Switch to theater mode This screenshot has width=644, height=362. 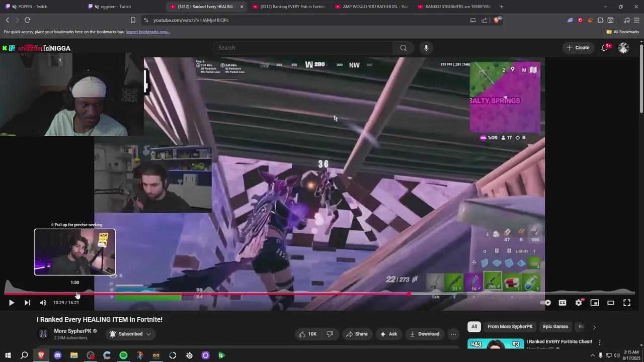pos(611,303)
